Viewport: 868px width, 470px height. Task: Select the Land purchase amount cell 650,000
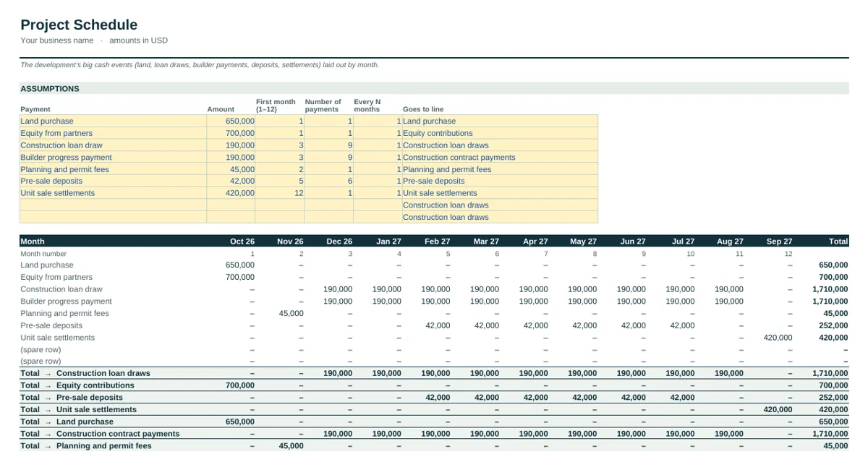click(231, 121)
